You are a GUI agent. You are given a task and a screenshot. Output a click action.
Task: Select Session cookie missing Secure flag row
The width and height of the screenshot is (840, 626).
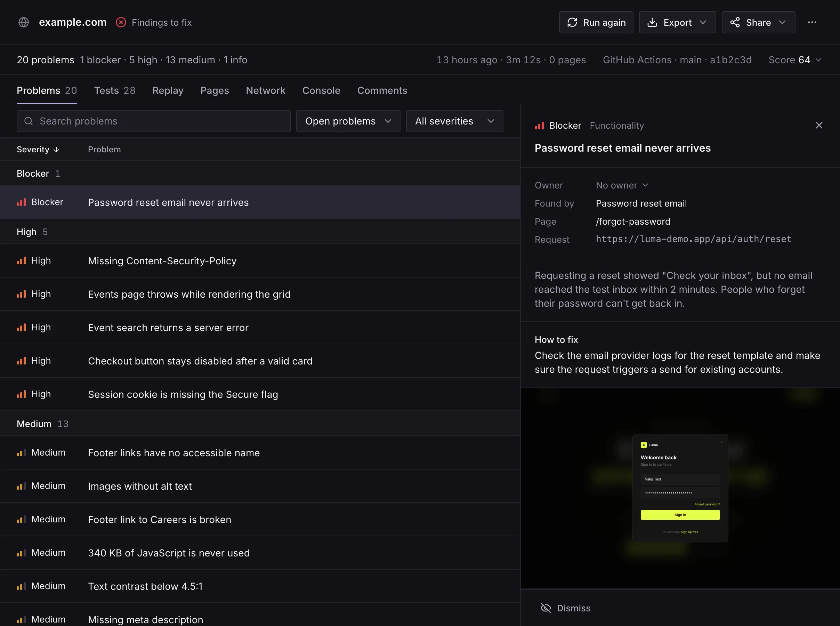click(260, 394)
